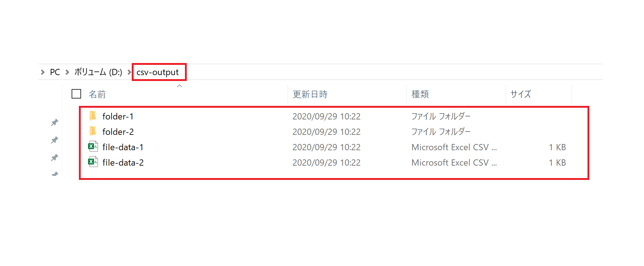This screenshot has height=266, width=644.
Task: Go to ボリューム (D:) in breadcrumb
Action: click(x=98, y=72)
